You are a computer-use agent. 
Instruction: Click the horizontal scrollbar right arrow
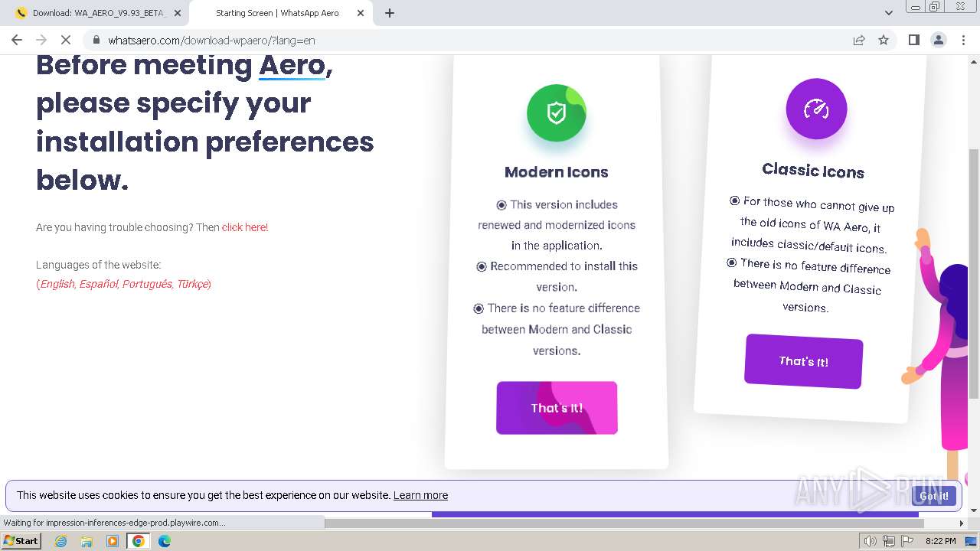962,523
